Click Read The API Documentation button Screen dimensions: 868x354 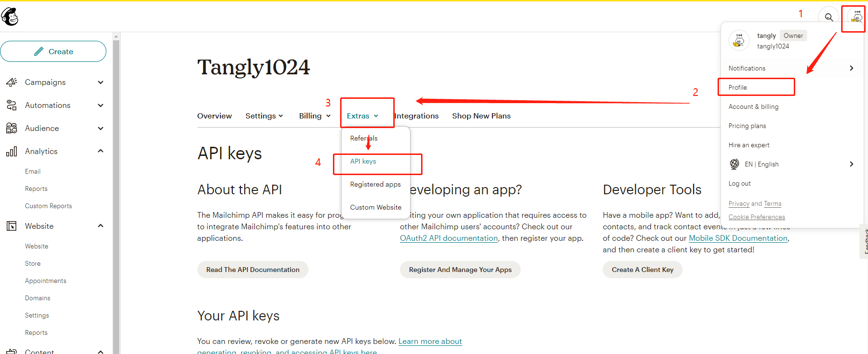[253, 270]
